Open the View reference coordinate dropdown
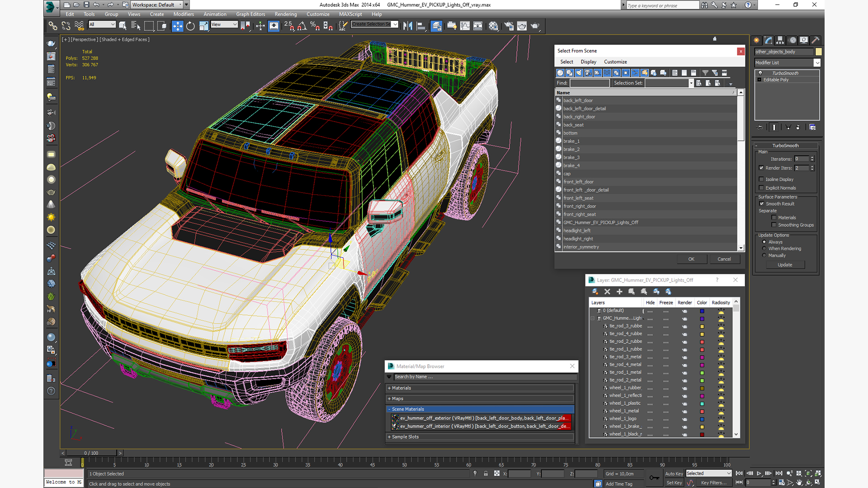868x488 pixels. [x=224, y=24]
